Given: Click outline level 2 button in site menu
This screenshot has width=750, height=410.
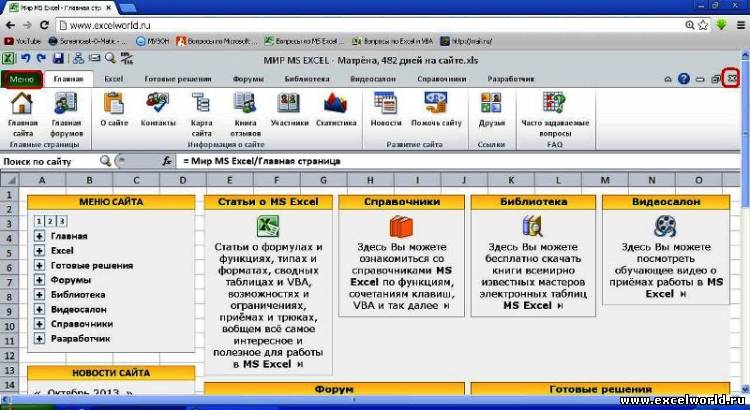Looking at the screenshot, I should (x=50, y=222).
